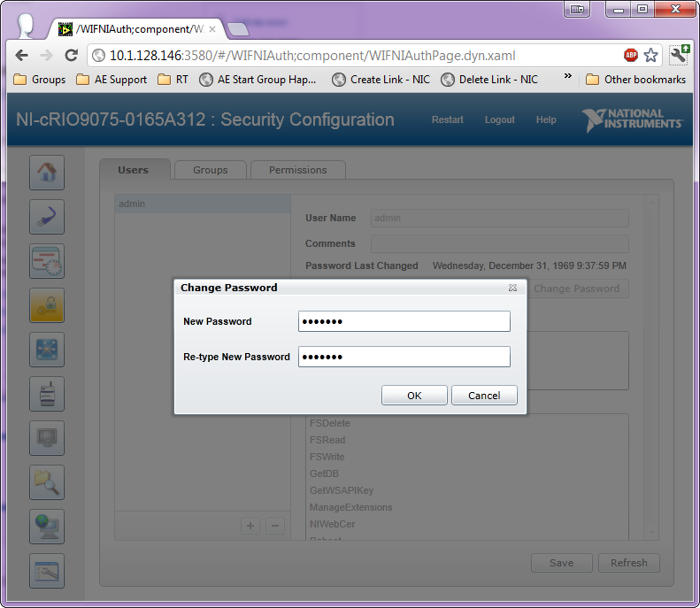Switch to the Groups tab
Image resolution: width=700 pixels, height=608 pixels.
211,170
